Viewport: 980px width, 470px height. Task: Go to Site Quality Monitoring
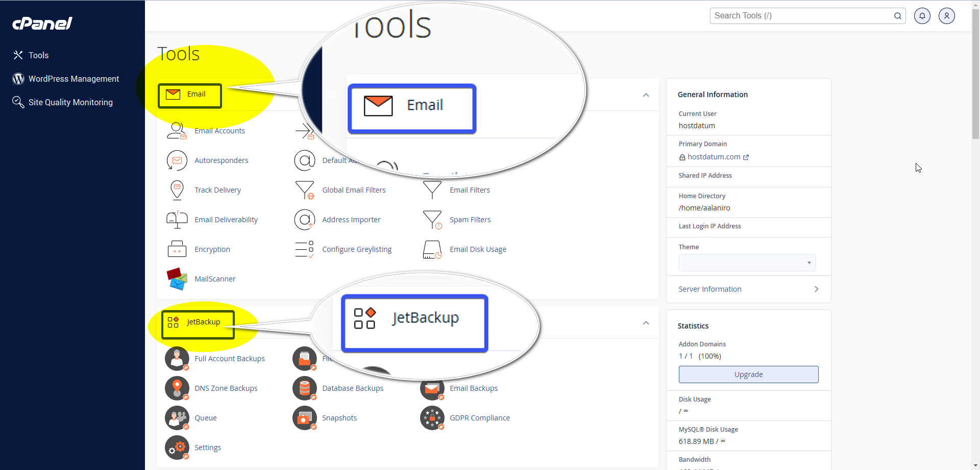pyautogui.click(x=70, y=102)
